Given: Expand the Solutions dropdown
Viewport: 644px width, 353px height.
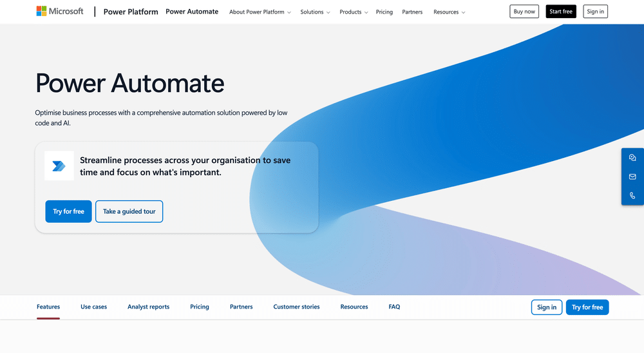Looking at the screenshot, I should click(315, 12).
